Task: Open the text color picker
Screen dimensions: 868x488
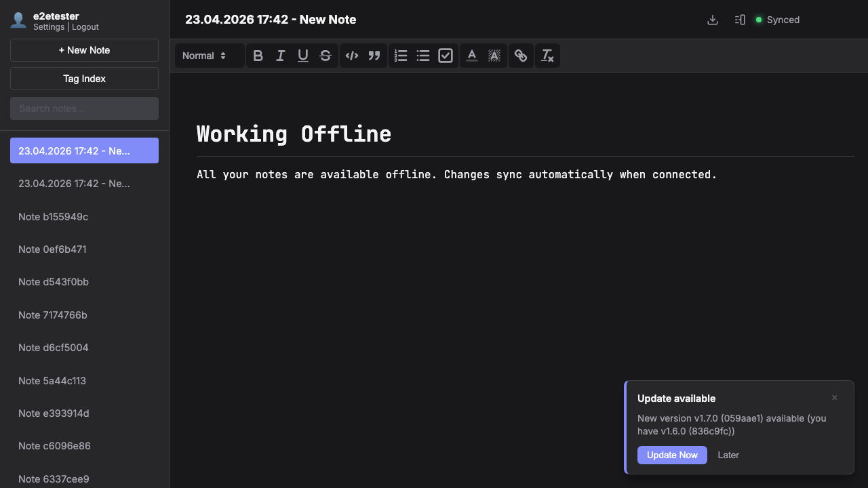Action: pos(472,56)
